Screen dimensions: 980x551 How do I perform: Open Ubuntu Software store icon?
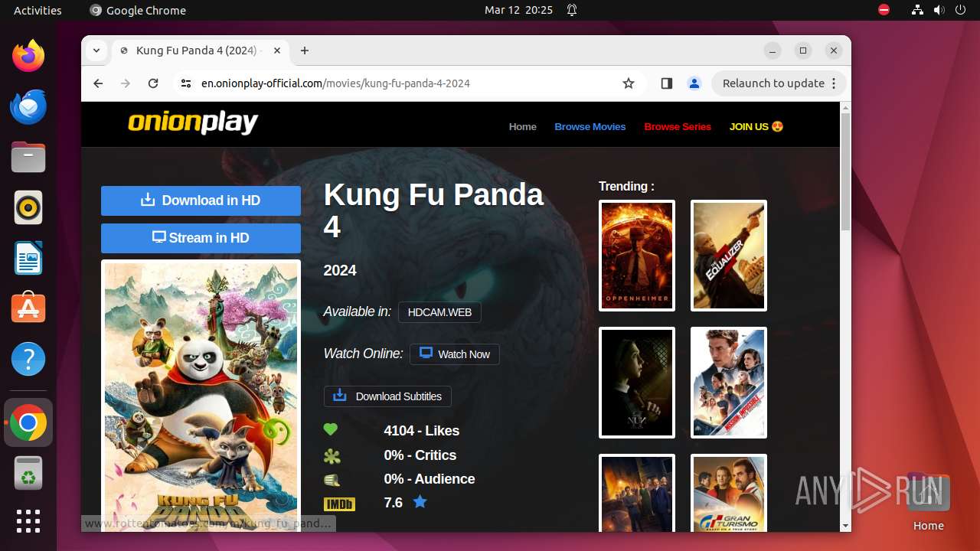pos(28,308)
